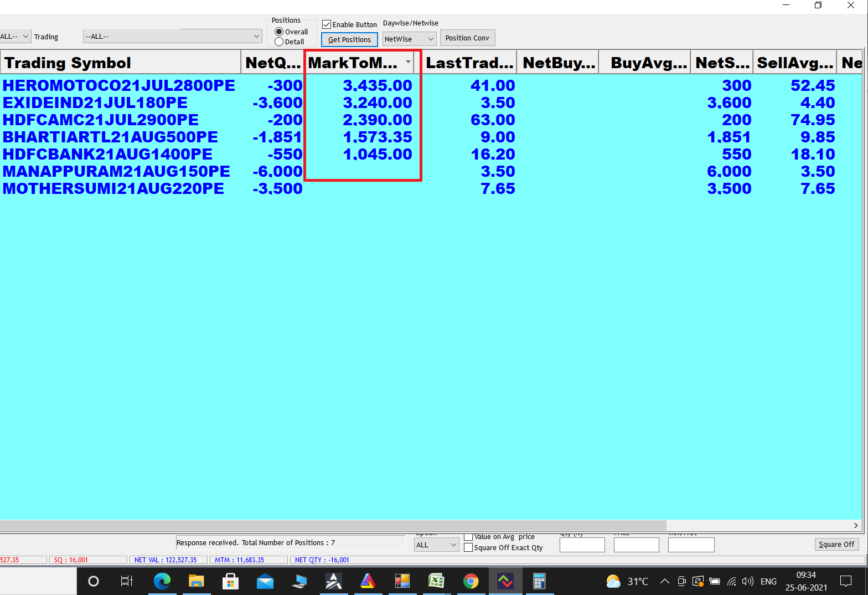
Task: Tick the Value on Avg price checkbox
Action: [x=468, y=536]
